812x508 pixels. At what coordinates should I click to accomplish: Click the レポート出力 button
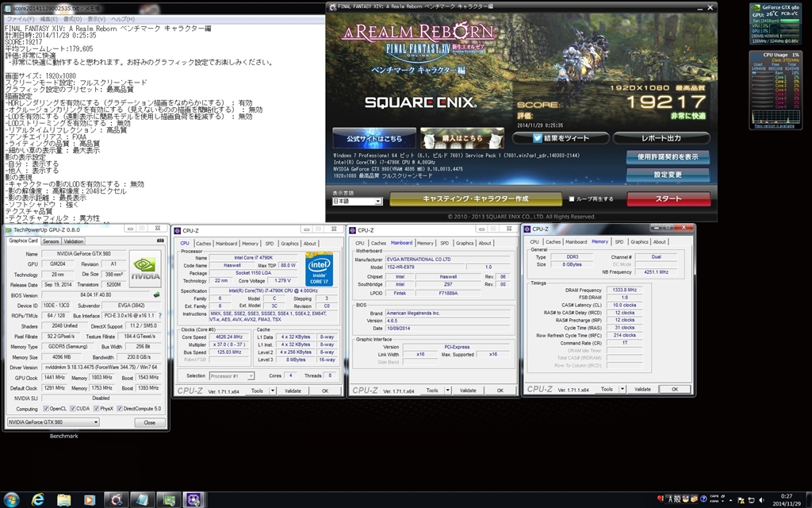coord(661,138)
